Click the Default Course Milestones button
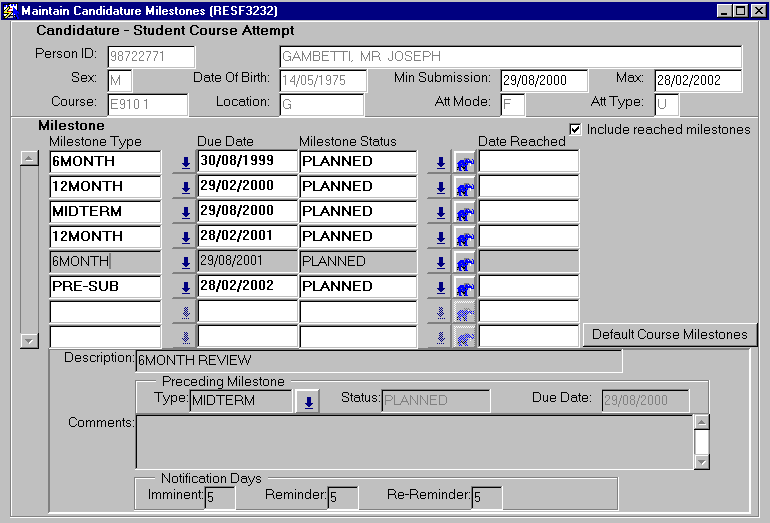This screenshot has height=523, width=770. pos(670,334)
